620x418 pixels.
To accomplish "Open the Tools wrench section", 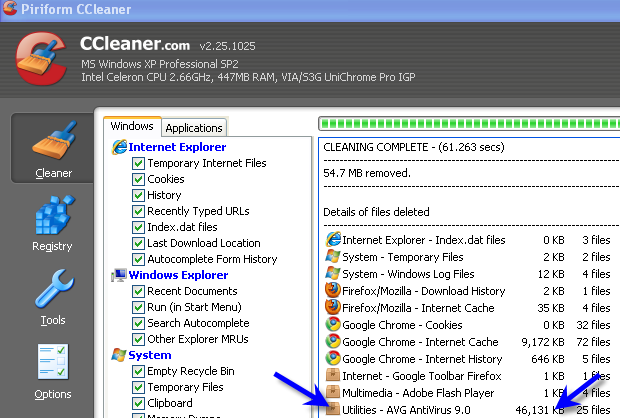I will 53,298.
